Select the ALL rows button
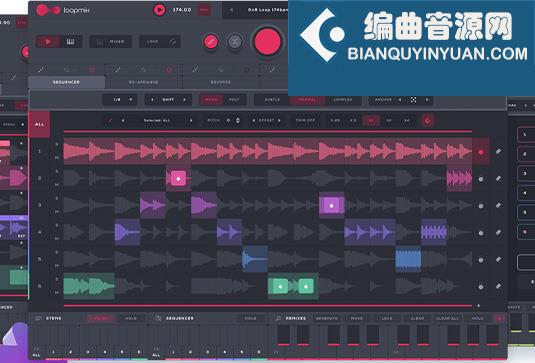 coord(39,125)
